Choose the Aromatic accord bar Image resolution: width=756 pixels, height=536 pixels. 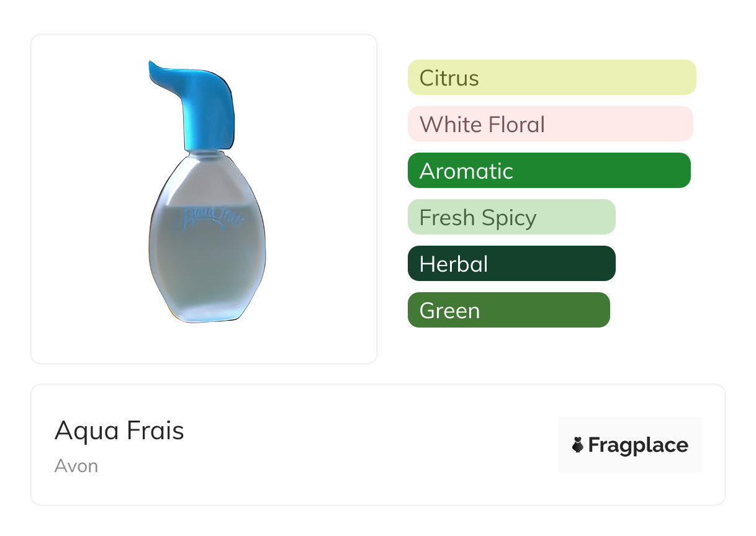[549, 171]
